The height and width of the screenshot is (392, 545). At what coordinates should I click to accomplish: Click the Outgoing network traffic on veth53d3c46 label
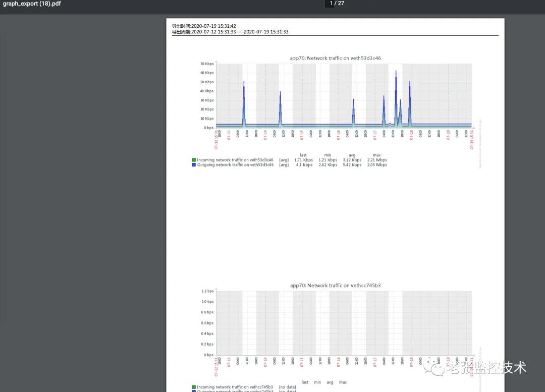(235, 165)
